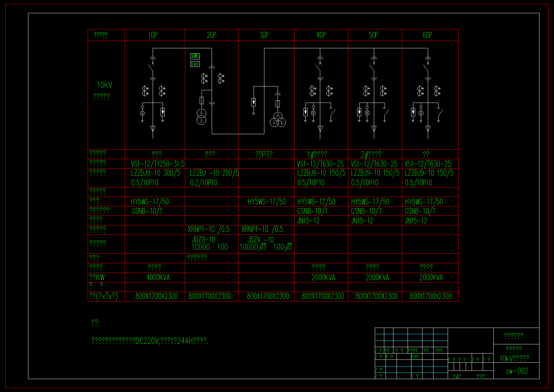Select the 0.2/10P10 text

point(204,183)
